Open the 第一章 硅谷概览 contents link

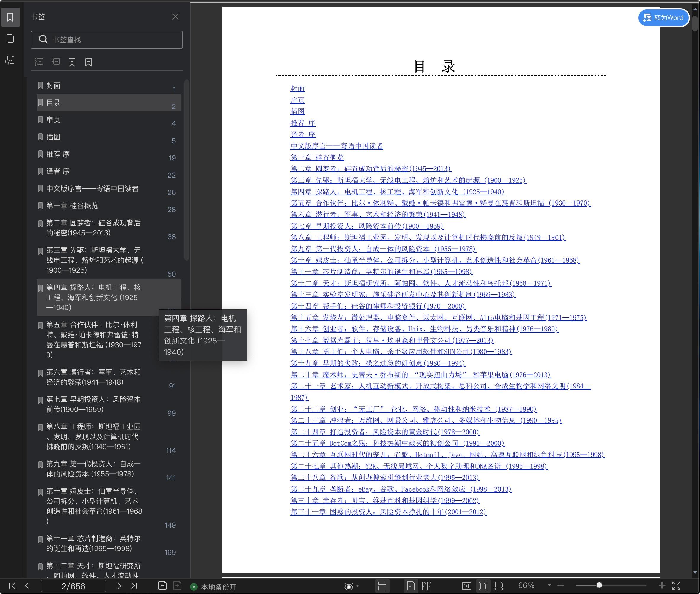pyautogui.click(x=317, y=157)
